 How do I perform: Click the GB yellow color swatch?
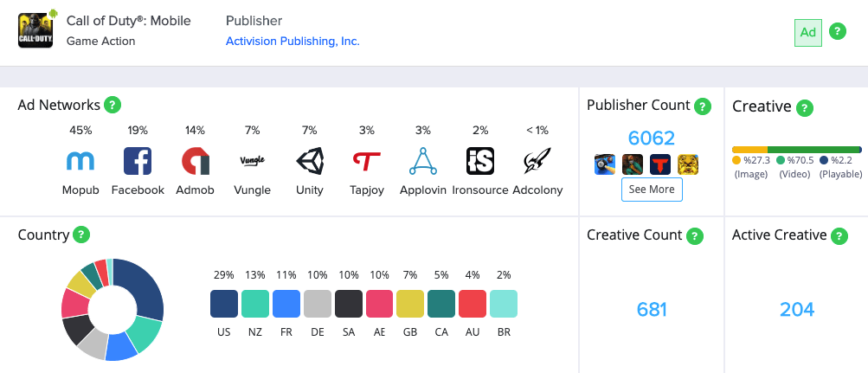[x=410, y=304]
